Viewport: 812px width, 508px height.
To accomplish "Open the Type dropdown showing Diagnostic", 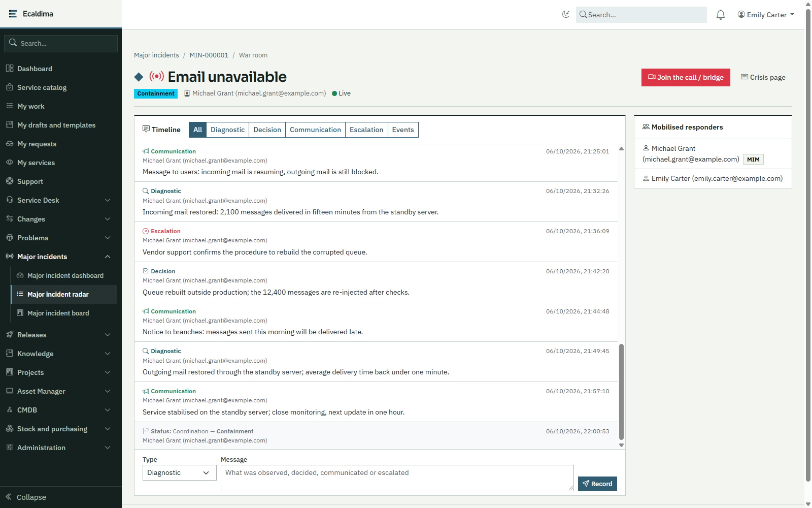I will coord(179,472).
